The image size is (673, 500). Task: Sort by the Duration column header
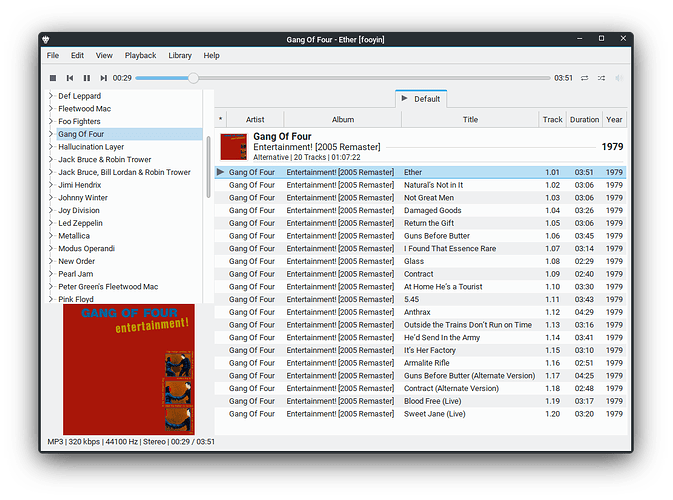584,119
